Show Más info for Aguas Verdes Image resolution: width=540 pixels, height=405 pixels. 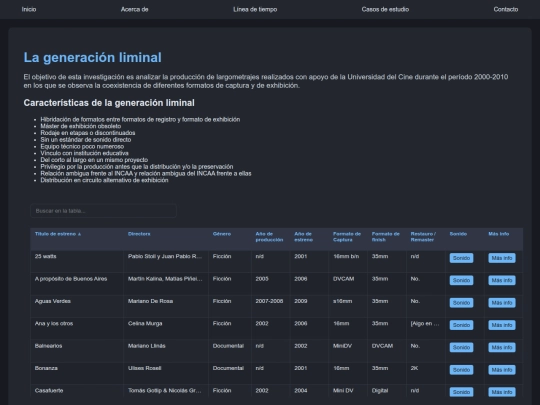pos(502,303)
